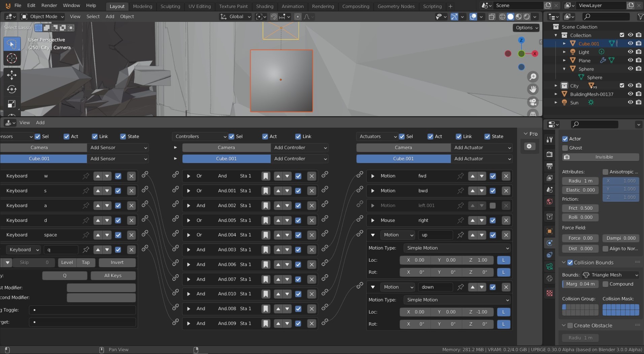Open Add Controller dropdown for Camera
Screen dimensions: 644x354
pyautogui.click(x=300, y=148)
